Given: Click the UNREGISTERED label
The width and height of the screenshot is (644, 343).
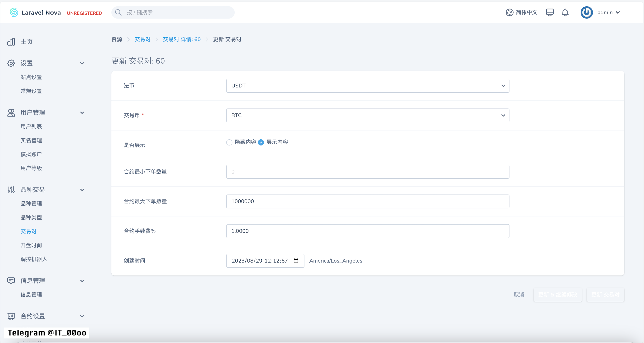Looking at the screenshot, I should 85,13.
